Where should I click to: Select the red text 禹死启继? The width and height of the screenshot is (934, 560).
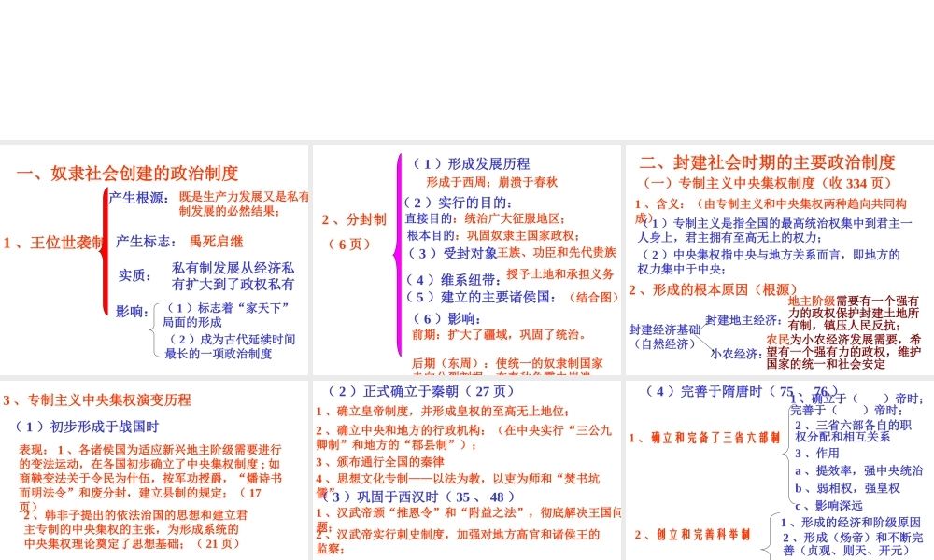[x=217, y=242]
